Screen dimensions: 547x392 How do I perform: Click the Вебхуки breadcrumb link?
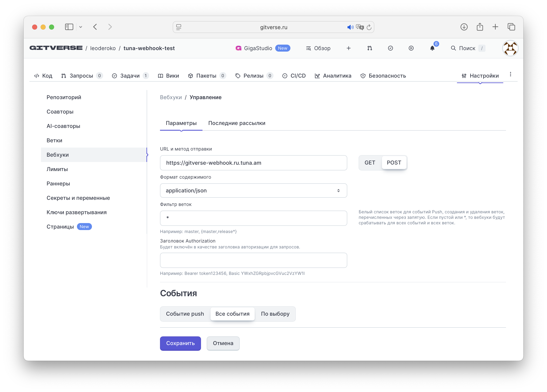pyautogui.click(x=171, y=97)
